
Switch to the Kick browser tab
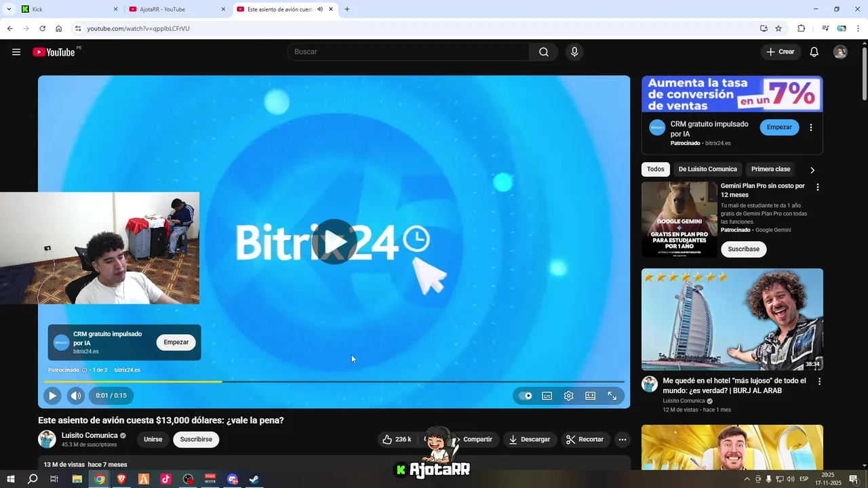(x=68, y=9)
